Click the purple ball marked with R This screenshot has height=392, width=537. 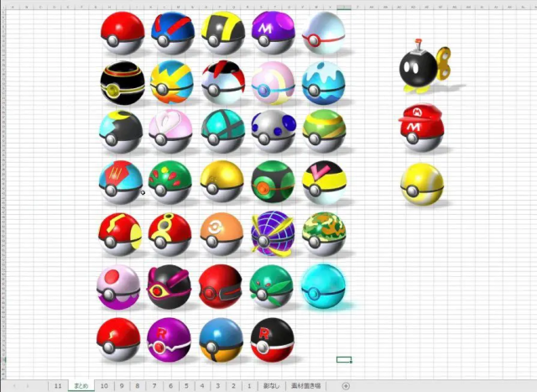(x=170, y=339)
